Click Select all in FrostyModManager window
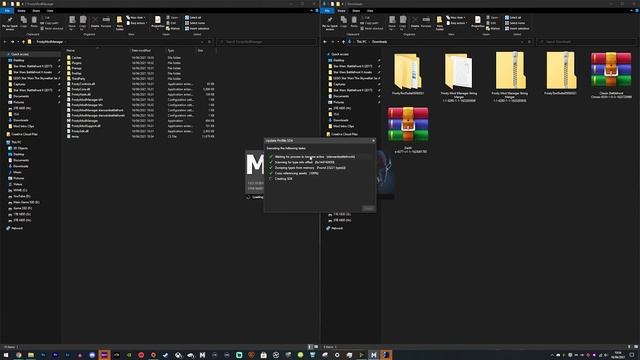Image resolution: width=640 pixels, height=360 pixels. tap(193, 18)
